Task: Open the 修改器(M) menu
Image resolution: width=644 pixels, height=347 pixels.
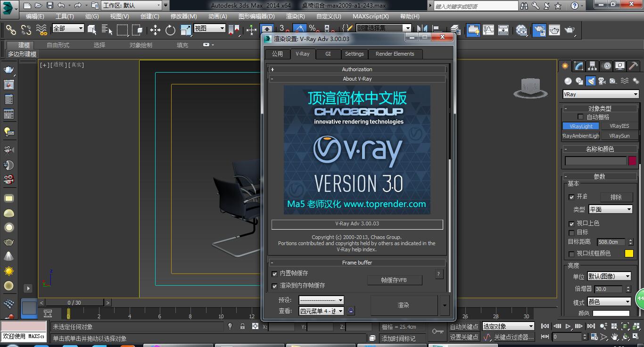Action: pyautogui.click(x=183, y=16)
